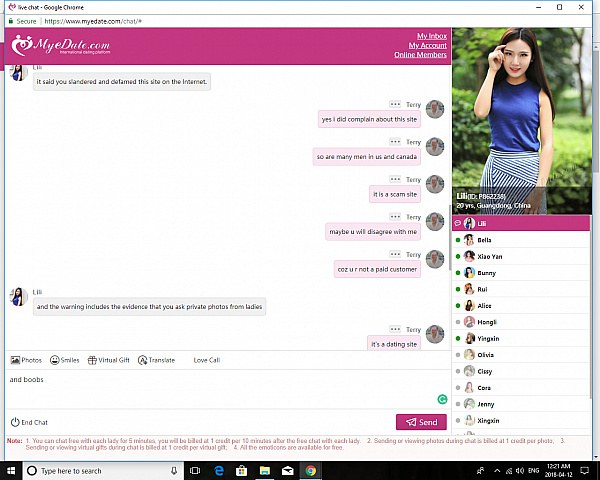
Task: Open the My Inbox link
Action: click(431, 37)
